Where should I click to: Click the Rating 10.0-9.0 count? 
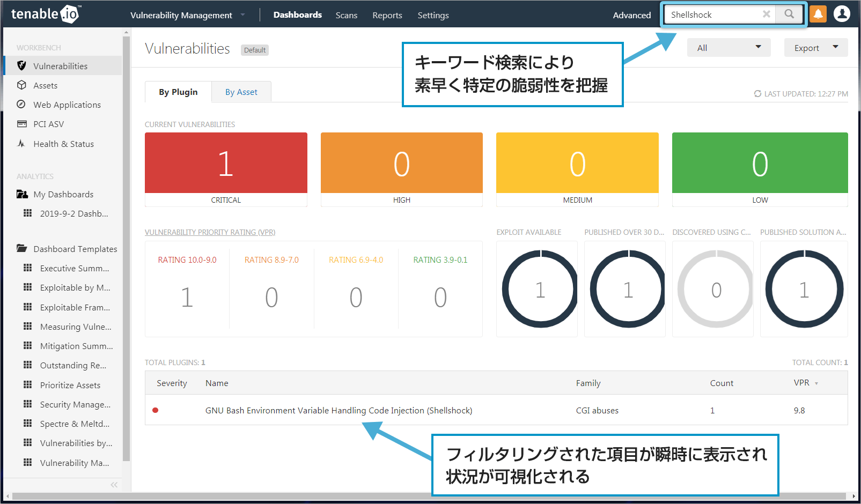[187, 297]
